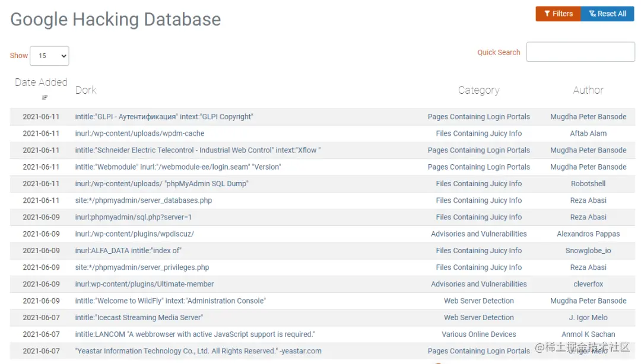The image size is (641, 364).
Task: Open author Robotshell
Action: click(588, 183)
